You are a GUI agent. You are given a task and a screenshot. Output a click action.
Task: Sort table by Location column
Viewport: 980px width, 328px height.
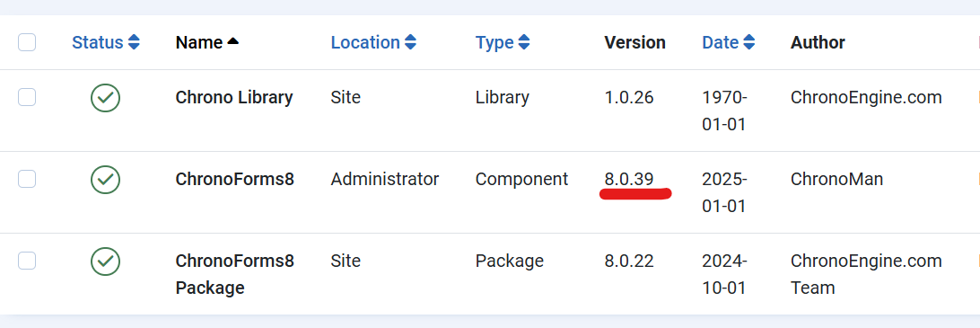365,42
